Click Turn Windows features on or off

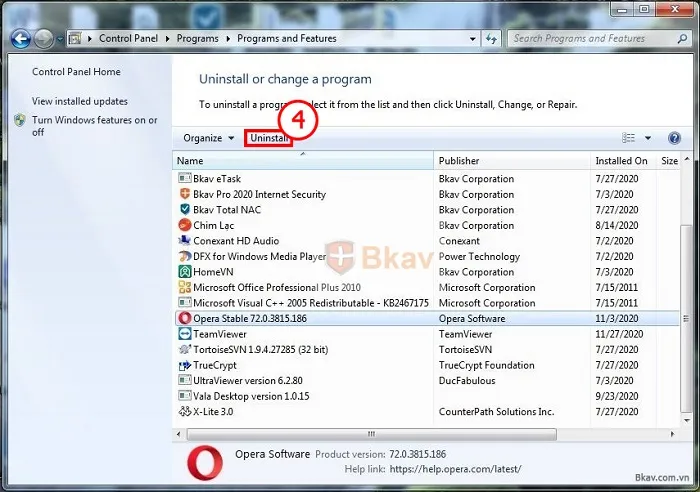tap(94, 126)
